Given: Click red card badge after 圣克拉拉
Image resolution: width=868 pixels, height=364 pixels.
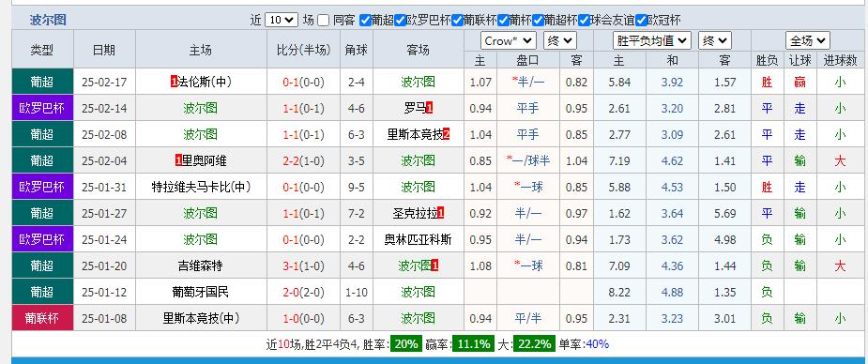Looking at the screenshot, I should point(441,214).
